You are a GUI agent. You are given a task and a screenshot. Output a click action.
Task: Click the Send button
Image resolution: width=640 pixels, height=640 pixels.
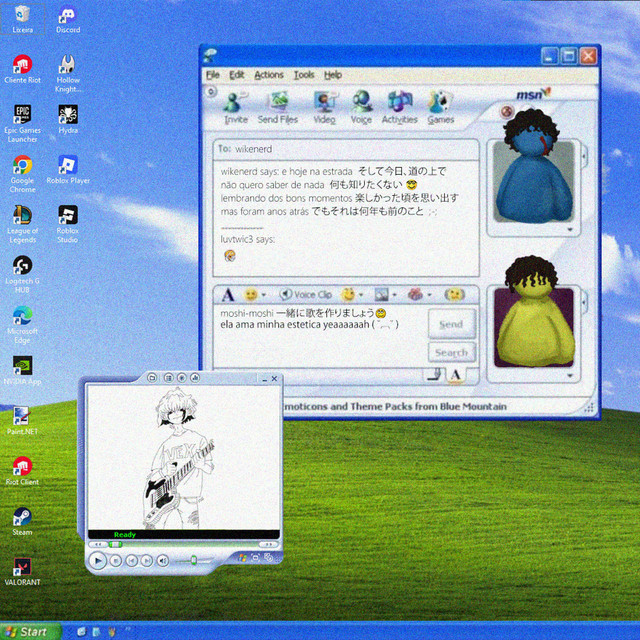pos(451,324)
